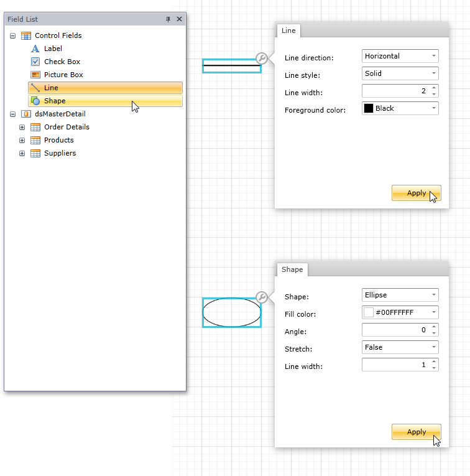Open the Fill color dropdown
This screenshot has width=470, height=476.
(x=400, y=312)
